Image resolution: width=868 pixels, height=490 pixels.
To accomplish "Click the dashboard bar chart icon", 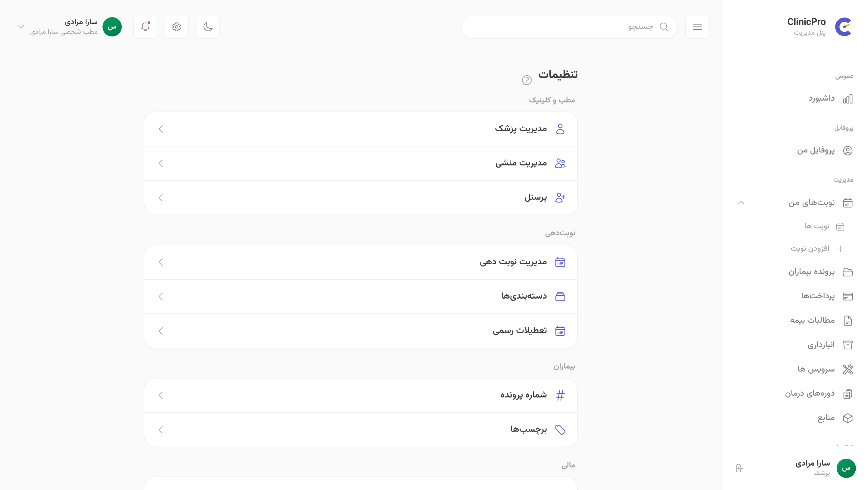I will [848, 99].
